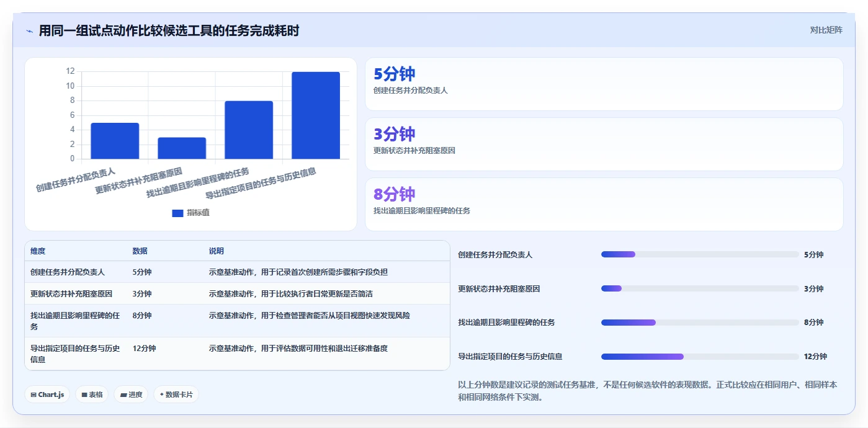Select the table row cell 找出逾期且影响里程碑的任务

tap(75, 321)
